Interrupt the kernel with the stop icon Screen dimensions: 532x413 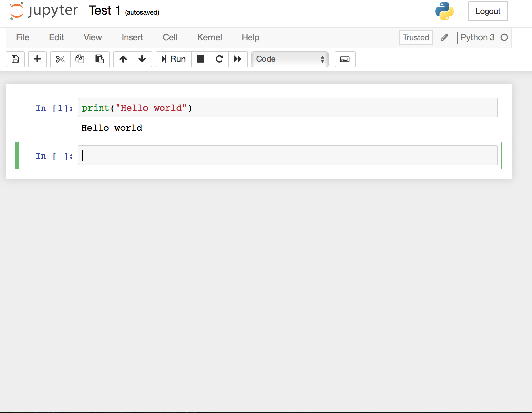[201, 59]
